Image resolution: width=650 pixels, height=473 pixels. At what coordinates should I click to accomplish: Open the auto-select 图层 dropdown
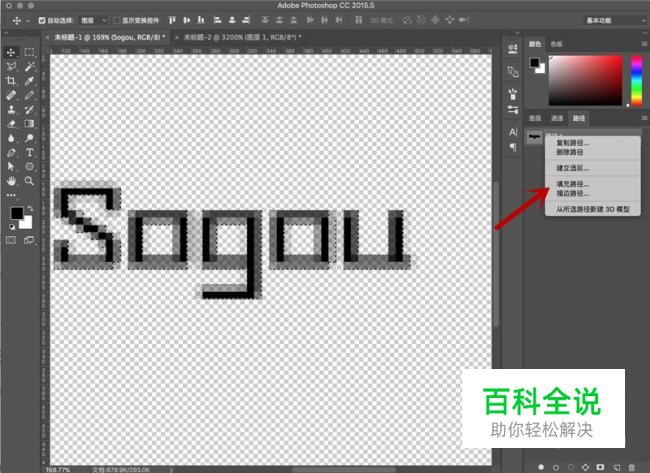(93, 20)
